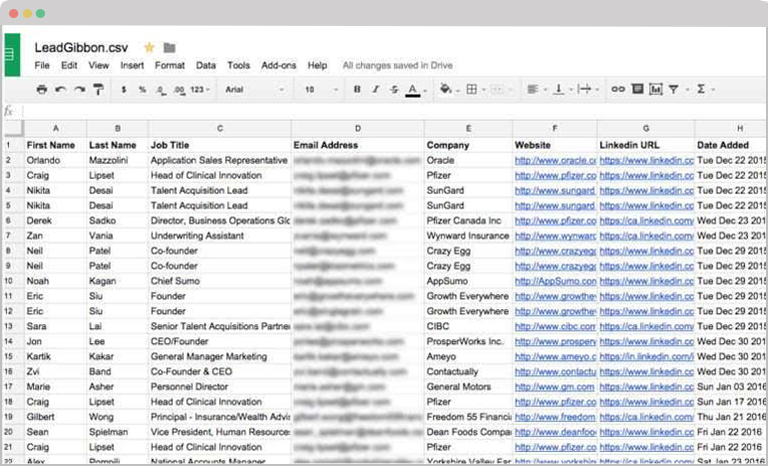Select the 'Underwriting Assistant' cell
The width and height of the screenshot is (768, 466).
pyautogui.click(x=220, y=236)
